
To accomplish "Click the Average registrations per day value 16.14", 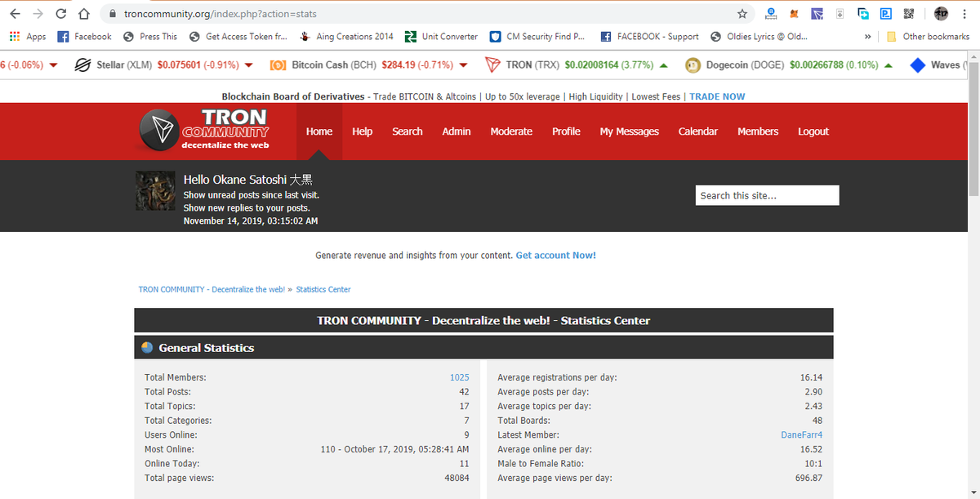I will click(812, 377).
